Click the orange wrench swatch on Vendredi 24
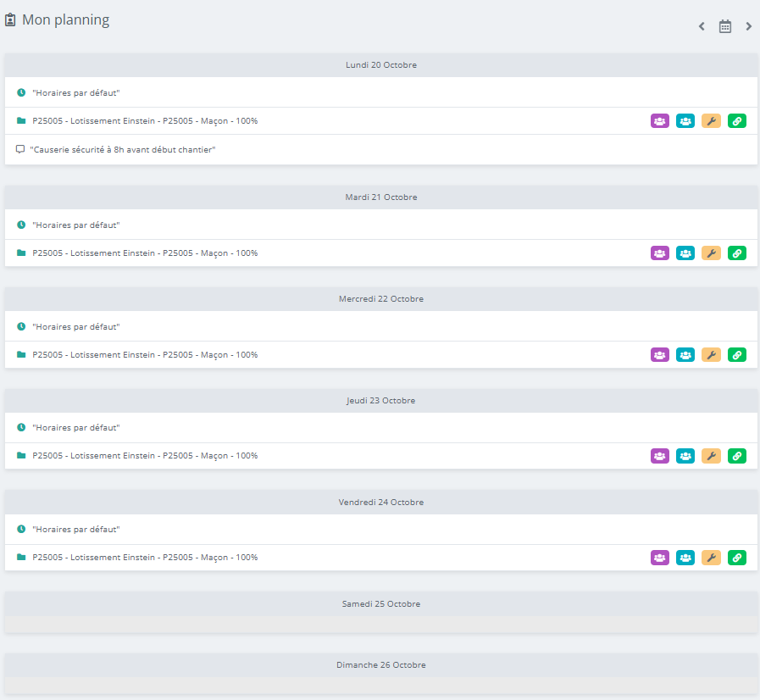 (x=712, y=558)
